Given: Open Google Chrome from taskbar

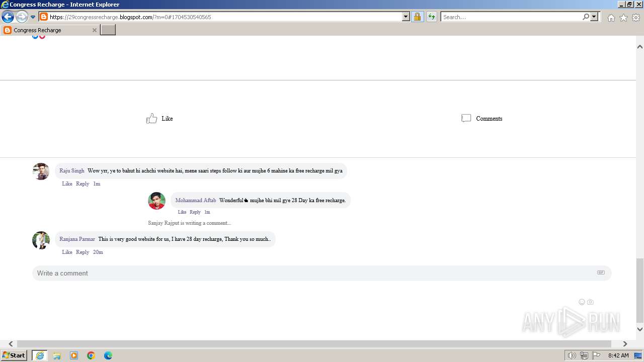Looking at the screenshot, I should (x=91, y=355).
